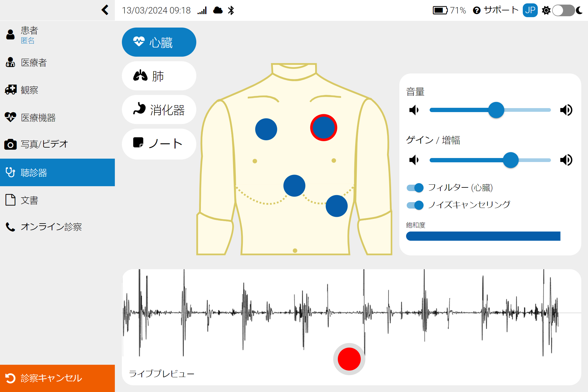Collapse sidebar with back chevron
This screenshot has height=392, width=588.
pyautogui.click(x=105, y=10)
